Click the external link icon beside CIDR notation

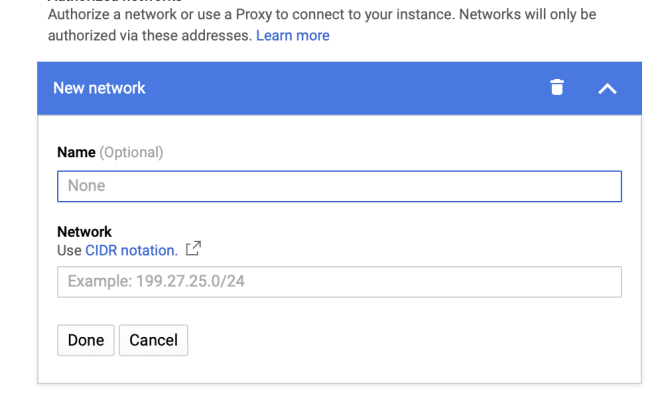194,249
